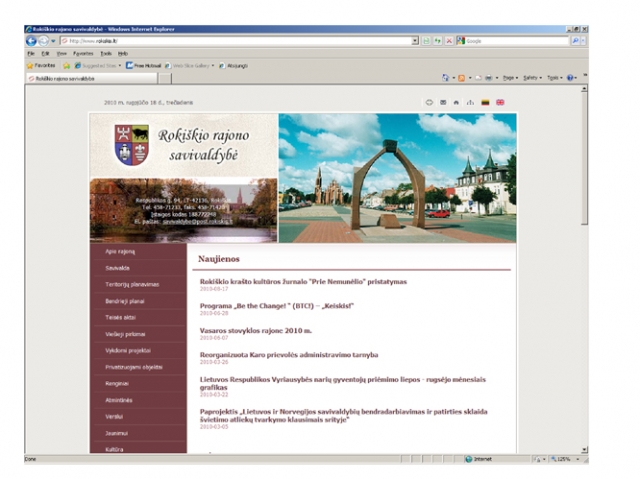Open the Teisės aktai sidebar item
640x479 pixels.
click(x=120, y=317)
